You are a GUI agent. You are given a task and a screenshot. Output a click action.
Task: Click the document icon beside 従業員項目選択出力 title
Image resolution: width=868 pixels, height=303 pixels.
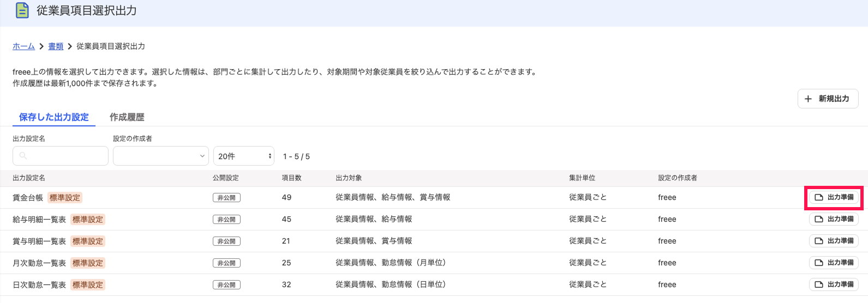tap(22, 10)
